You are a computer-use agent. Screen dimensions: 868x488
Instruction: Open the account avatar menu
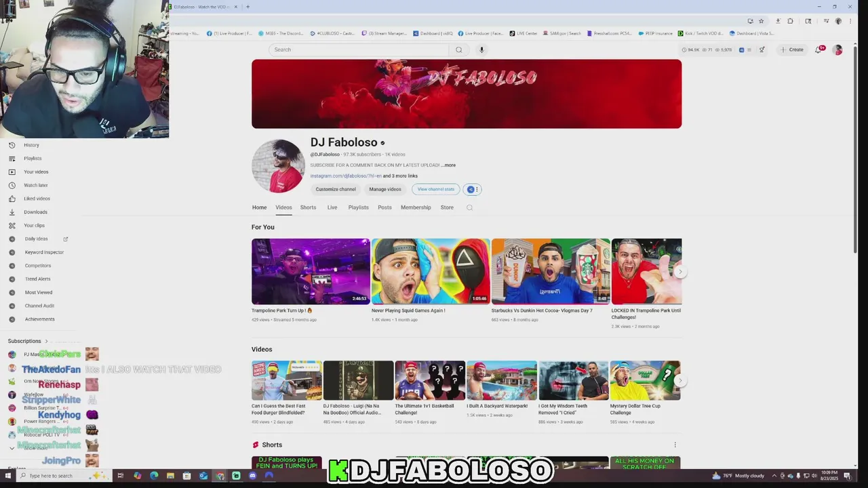coord(837,49)
